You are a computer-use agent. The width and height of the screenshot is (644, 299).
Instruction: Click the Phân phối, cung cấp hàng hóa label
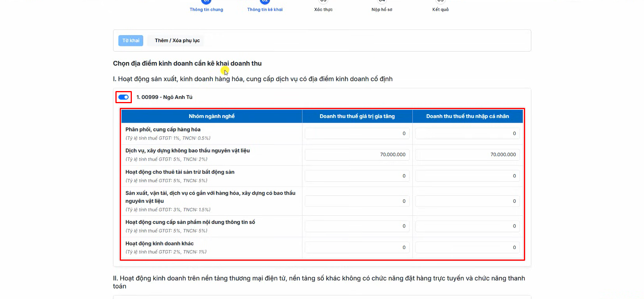[x=163, y=130]
